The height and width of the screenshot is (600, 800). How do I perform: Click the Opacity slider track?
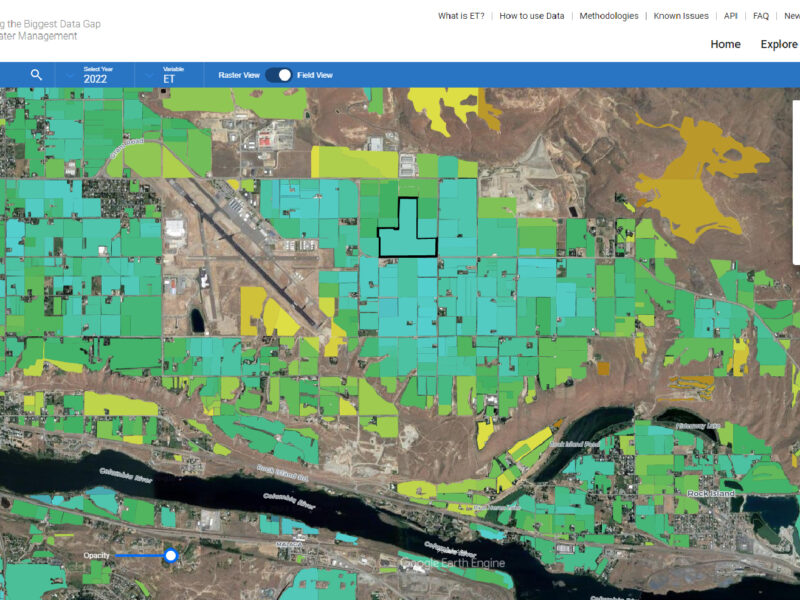[140, 555]
